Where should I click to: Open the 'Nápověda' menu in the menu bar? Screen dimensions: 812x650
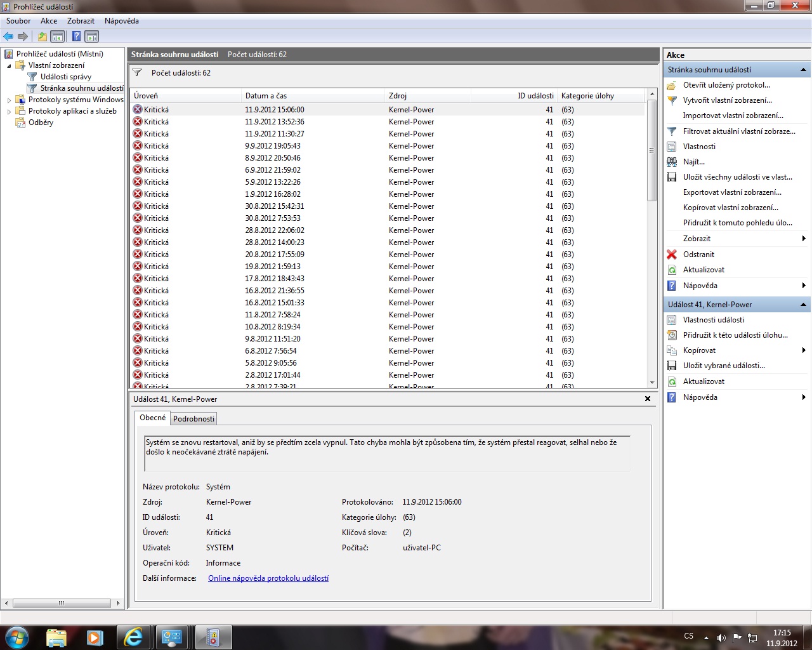pos(122,21)
